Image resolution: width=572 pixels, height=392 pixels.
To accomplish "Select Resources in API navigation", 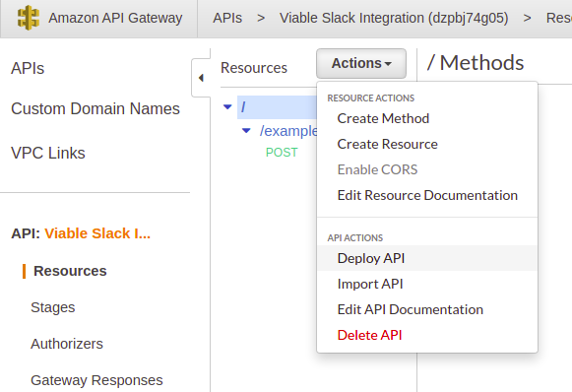I will tap(70, 271).
